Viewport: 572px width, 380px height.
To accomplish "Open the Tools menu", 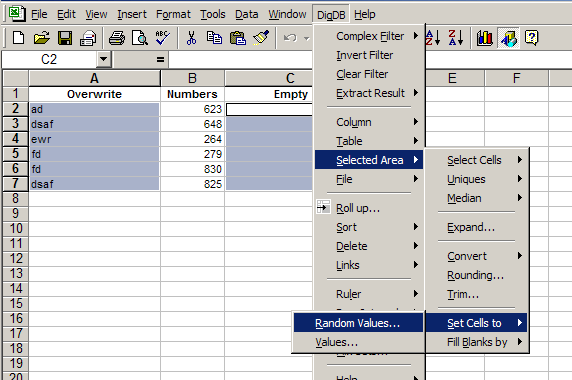I will (x=213, y=14).
